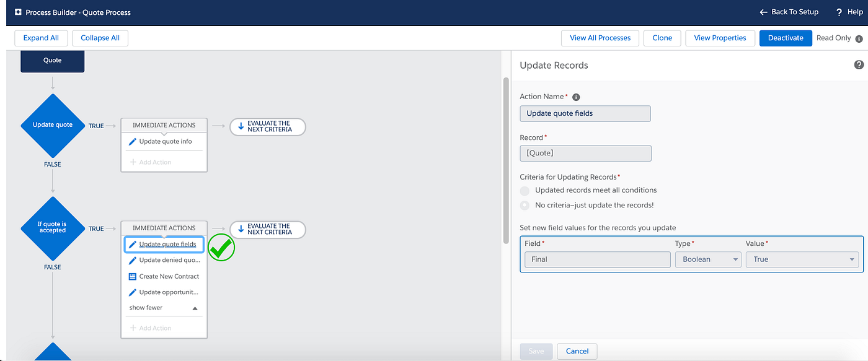Click second EVALUATE THE NEXT CRITERIA node
Screen dimensions: 868x361
pyautogui.click(x=268, y=230)
